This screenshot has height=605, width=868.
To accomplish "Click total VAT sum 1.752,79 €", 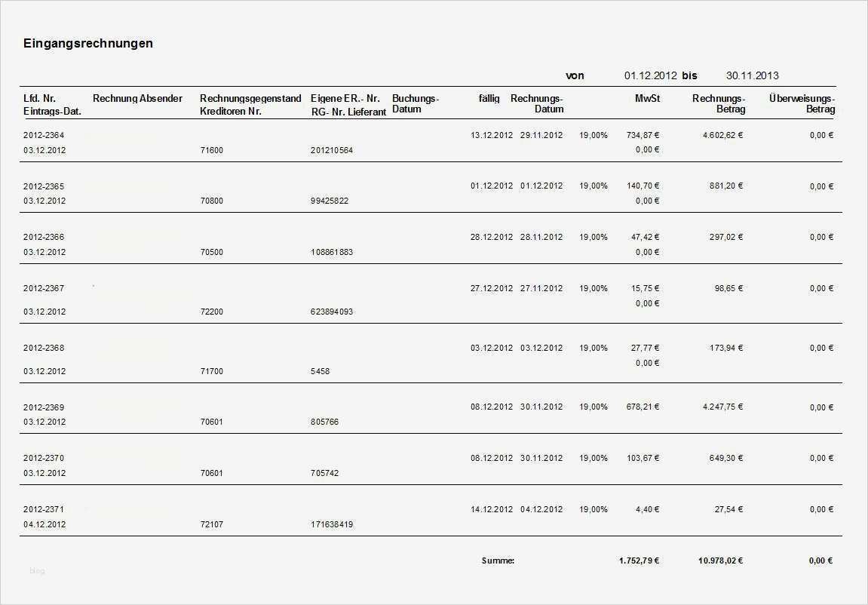I will tap(639, 560).
